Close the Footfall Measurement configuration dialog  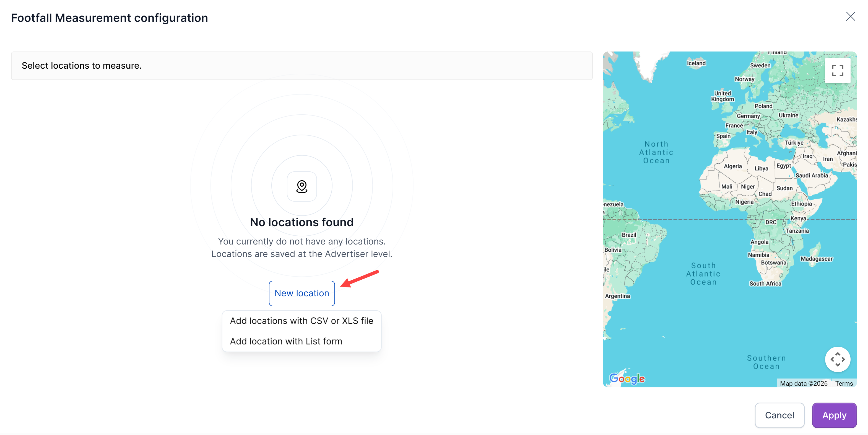tap(850, 17)
